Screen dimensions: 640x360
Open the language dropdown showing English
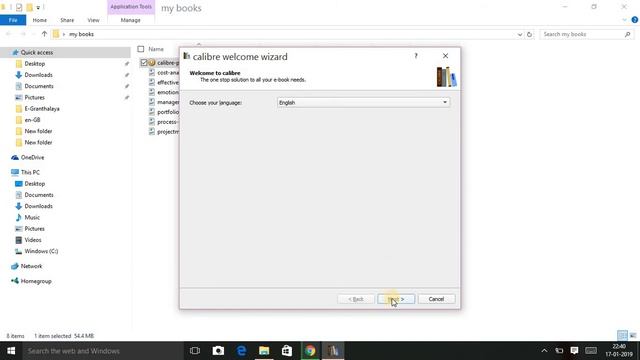click(363, 102)
